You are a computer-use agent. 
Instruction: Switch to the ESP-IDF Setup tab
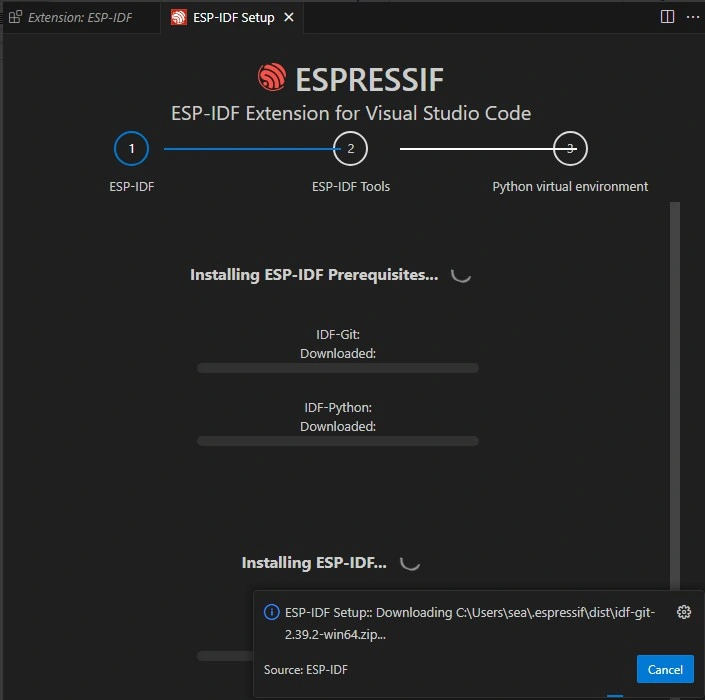(233, 17)
